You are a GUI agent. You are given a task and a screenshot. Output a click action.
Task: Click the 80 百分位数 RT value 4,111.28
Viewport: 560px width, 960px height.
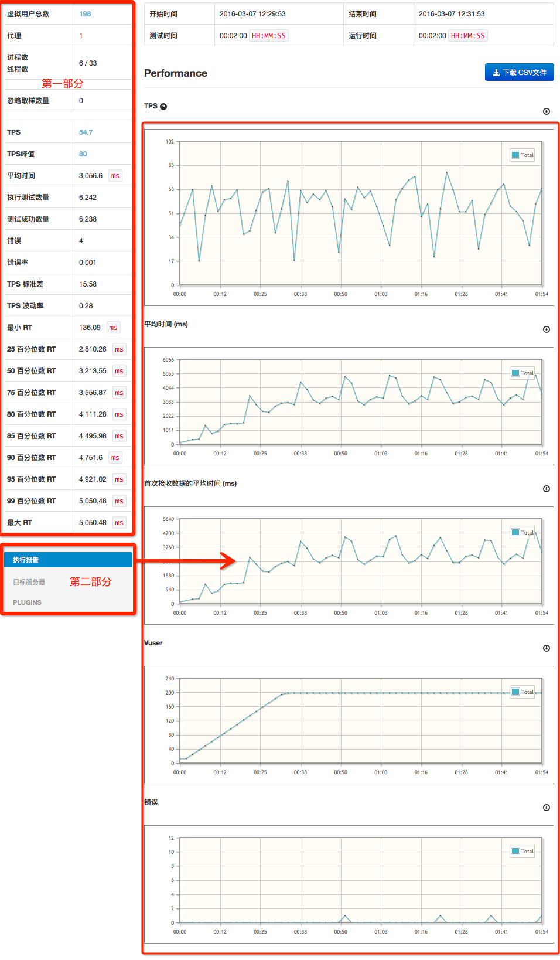pyautogui.click(x=93, y=414)
